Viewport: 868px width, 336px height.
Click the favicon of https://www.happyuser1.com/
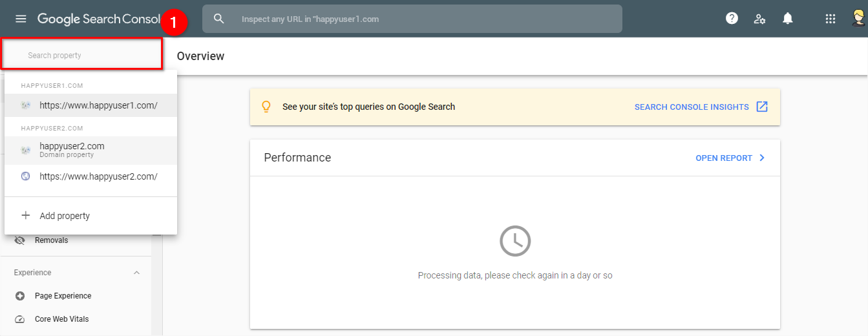(26, 105)
